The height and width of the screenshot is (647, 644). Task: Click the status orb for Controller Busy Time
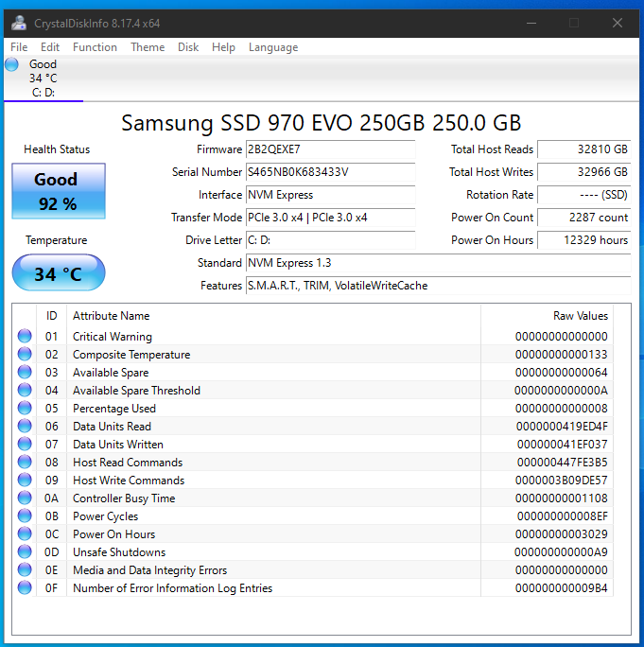(25, 498)
